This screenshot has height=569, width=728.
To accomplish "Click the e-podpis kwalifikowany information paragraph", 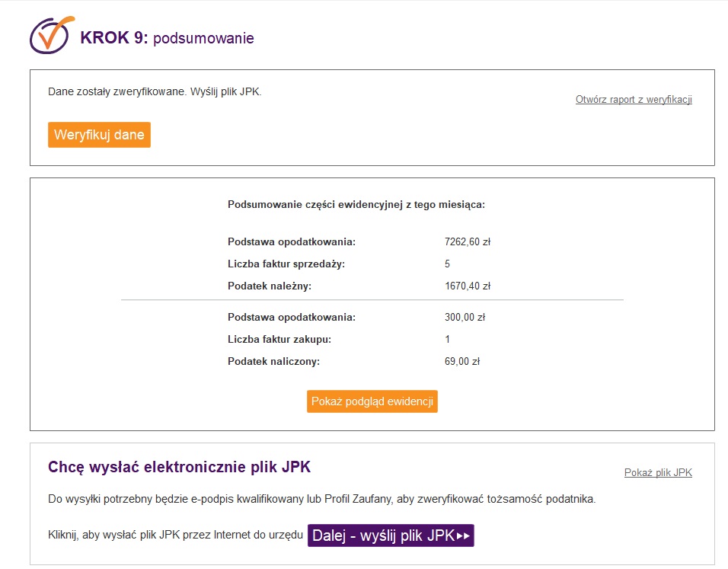I will click(x=322, y=500).
